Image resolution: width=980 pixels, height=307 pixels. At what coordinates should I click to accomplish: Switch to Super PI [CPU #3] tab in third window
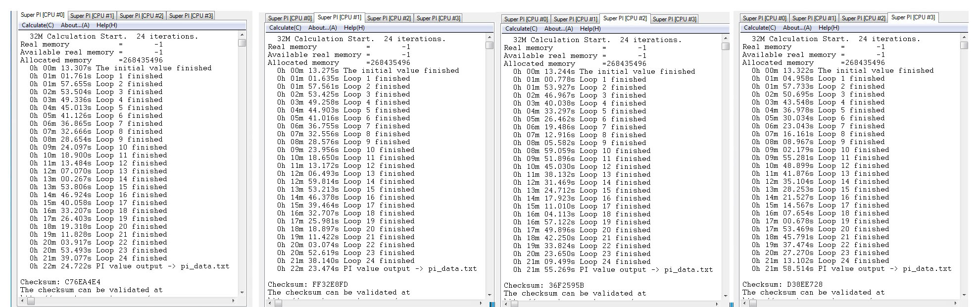(x=675, y=19)
